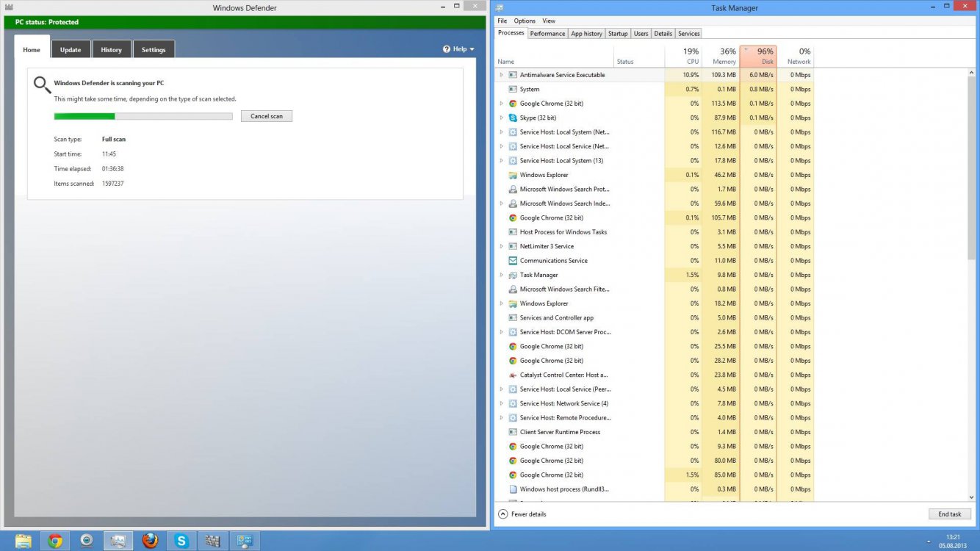
Task: Expand Service Host: DCOM Server Proc... row
Action: [x=502, y=332]
